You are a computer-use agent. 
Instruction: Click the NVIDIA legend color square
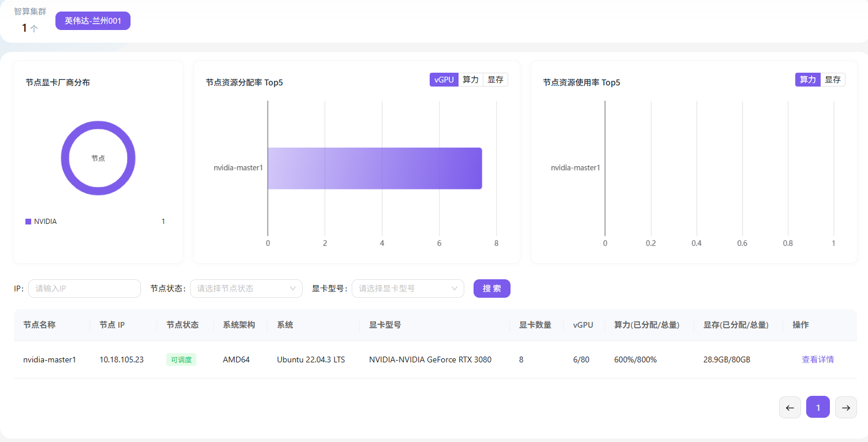(28, 222)
